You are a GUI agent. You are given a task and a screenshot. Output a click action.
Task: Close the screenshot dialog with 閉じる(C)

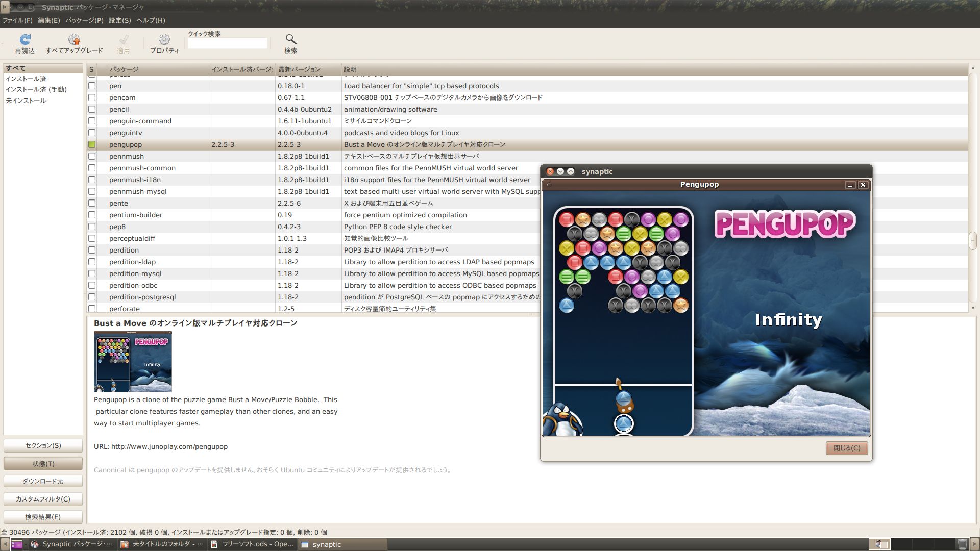(847, 448)
